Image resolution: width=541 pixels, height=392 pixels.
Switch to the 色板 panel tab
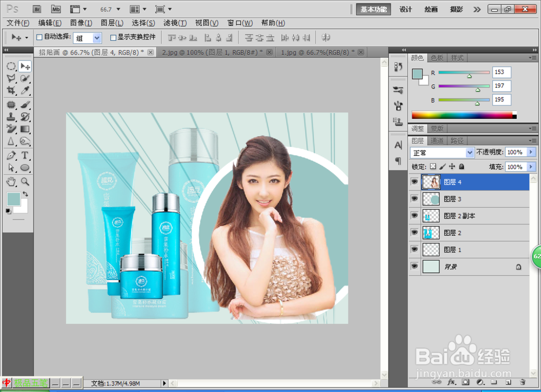437,58
